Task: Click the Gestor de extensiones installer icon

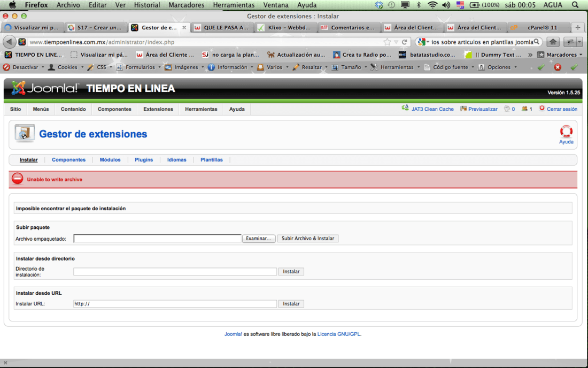Action: (25, 133)
